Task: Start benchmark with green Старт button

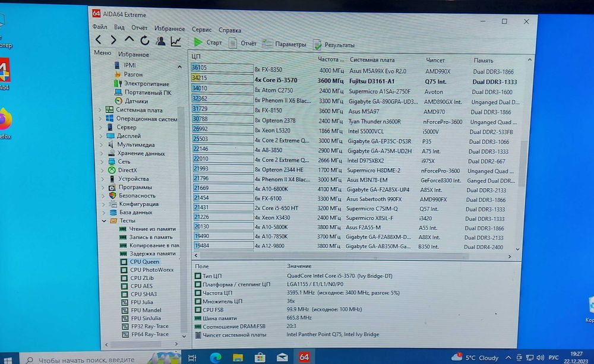Action: pos(207,42)
